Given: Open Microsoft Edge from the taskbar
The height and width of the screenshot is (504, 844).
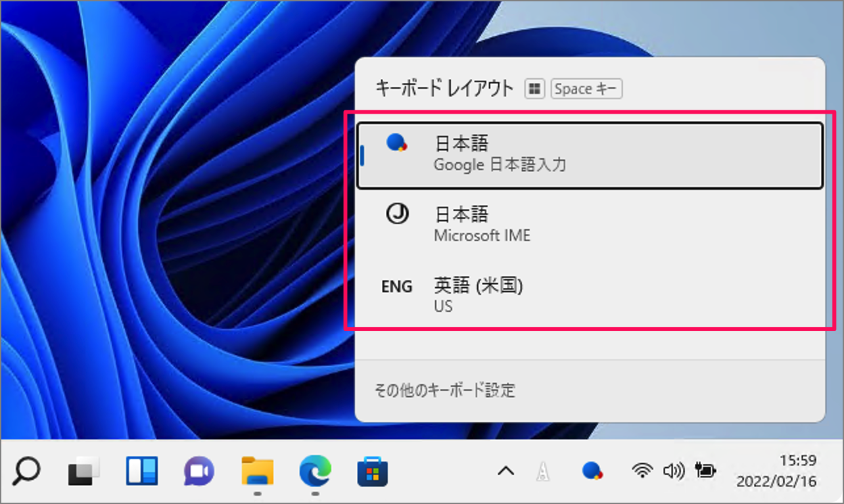Looking at the screenshot, I should pyautogui.click(x=315, y=470).
